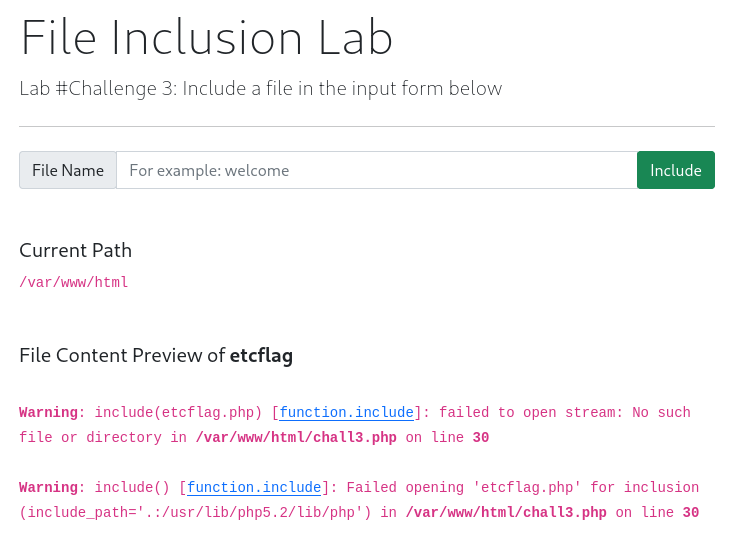Click the File Inclusion Lab heading
745x540 pixels.
(x=207, y=38)
